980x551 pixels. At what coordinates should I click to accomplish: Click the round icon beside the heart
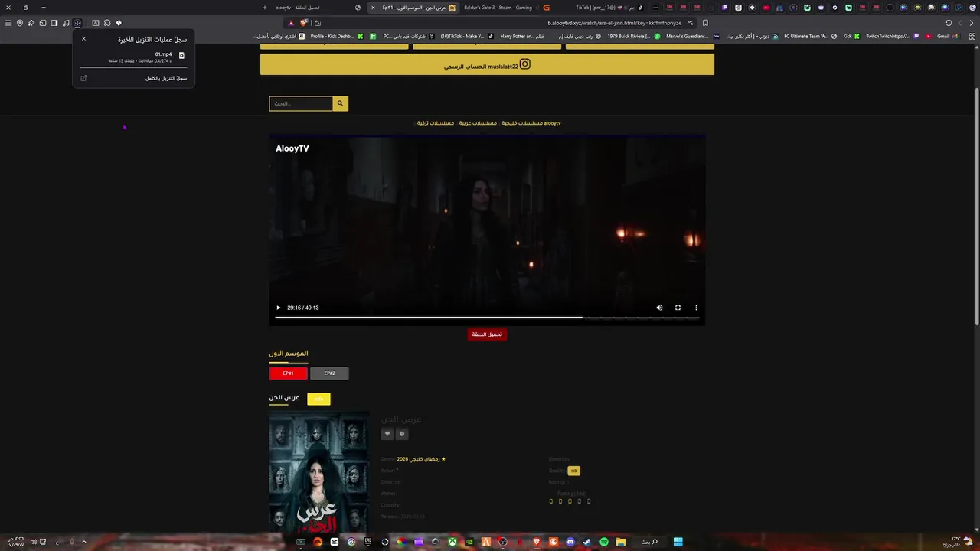[402, 434]
